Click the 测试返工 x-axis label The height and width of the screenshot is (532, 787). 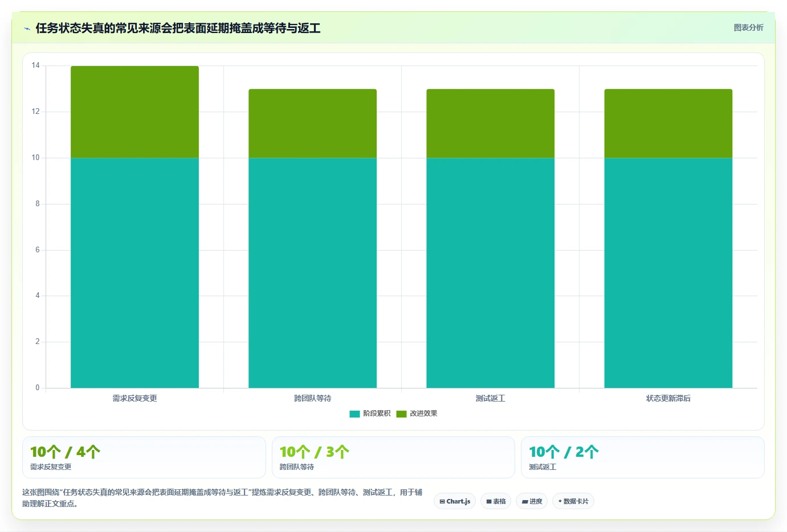tap(490, 398)
